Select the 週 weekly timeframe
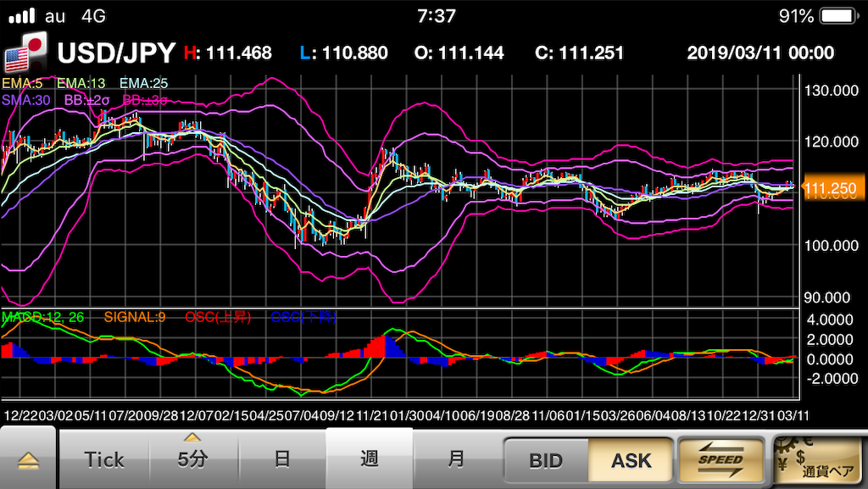 coord(370,459)
